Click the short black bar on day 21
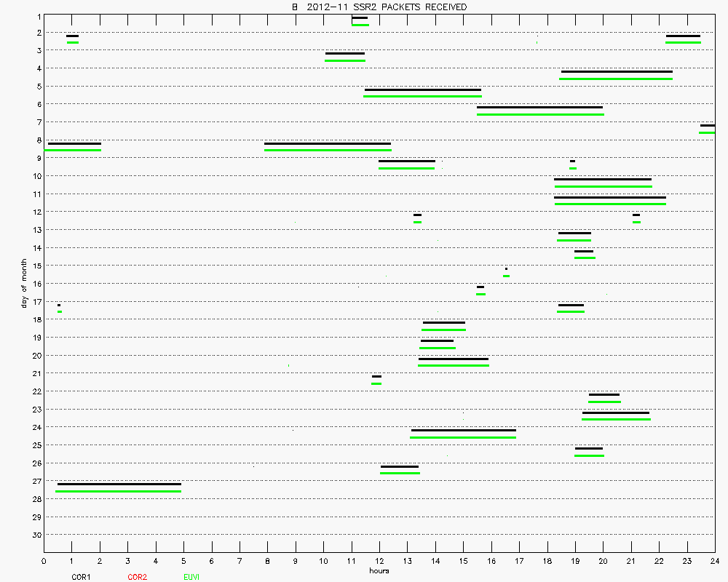 click(x=376, y=376)
